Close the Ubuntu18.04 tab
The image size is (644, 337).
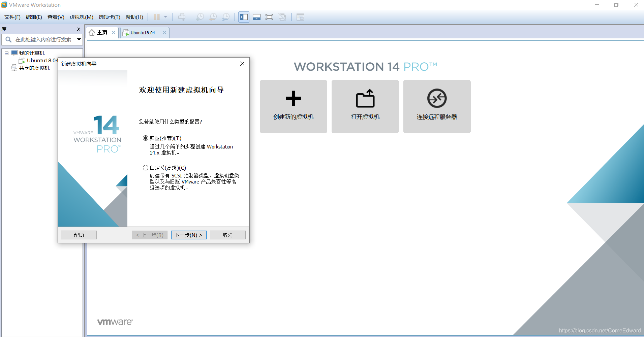pos(165,33)
